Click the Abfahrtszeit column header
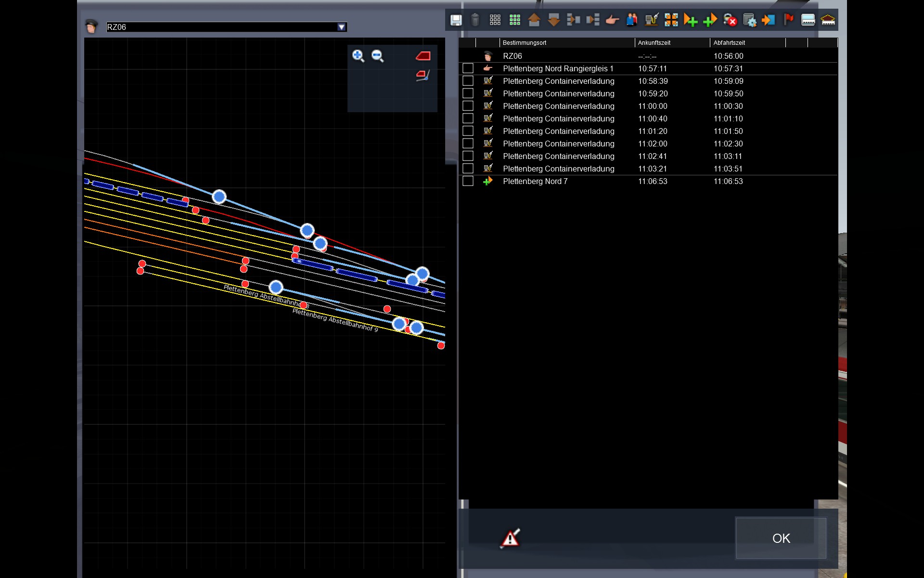The width and height of the screenshot is (924, 578). [729, 43]
